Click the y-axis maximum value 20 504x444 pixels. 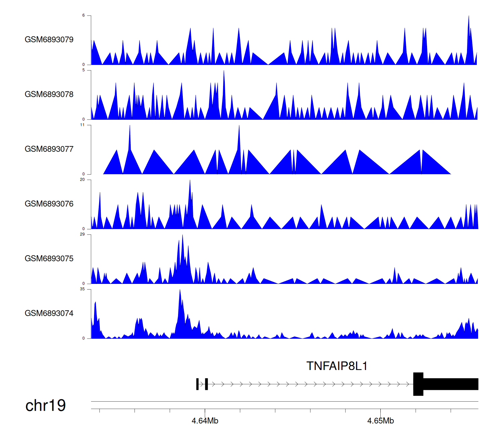coord(82,180)
